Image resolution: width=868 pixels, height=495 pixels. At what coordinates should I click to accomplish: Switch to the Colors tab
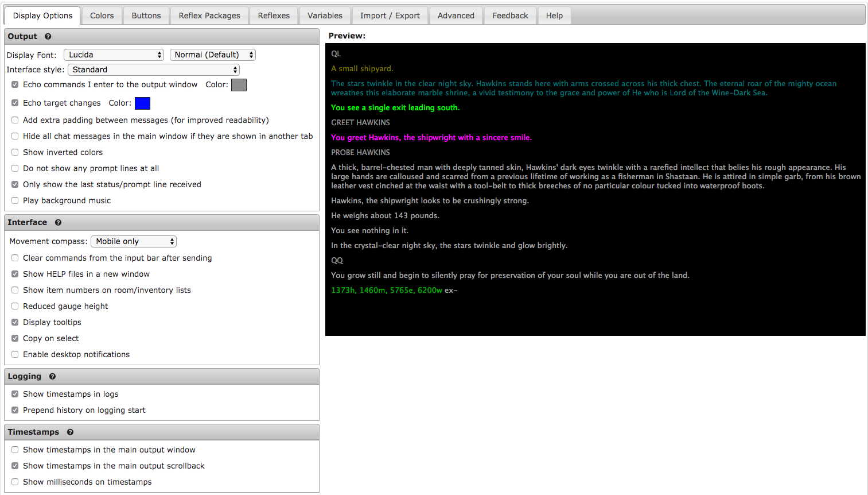pos(102,16)
